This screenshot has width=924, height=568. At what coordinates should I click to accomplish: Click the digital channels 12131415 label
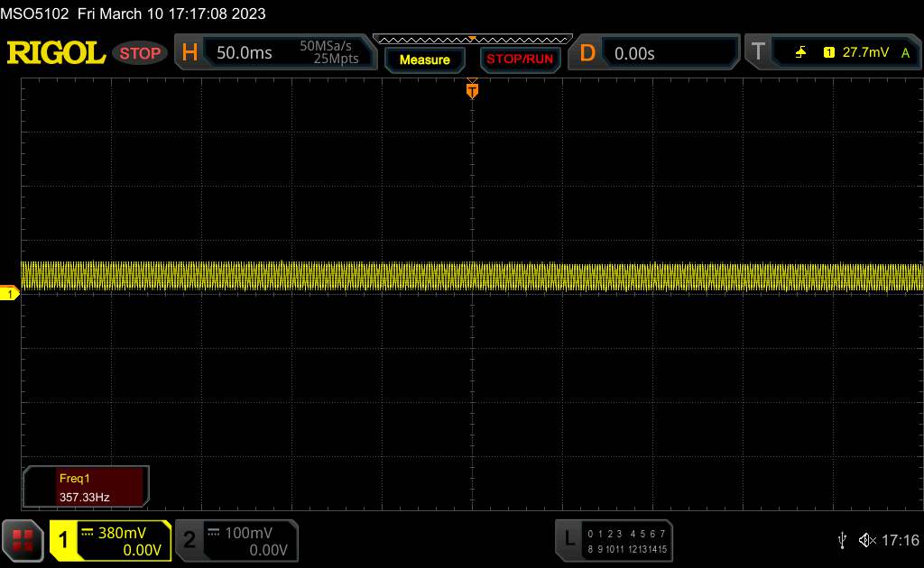tap(647, 549)
